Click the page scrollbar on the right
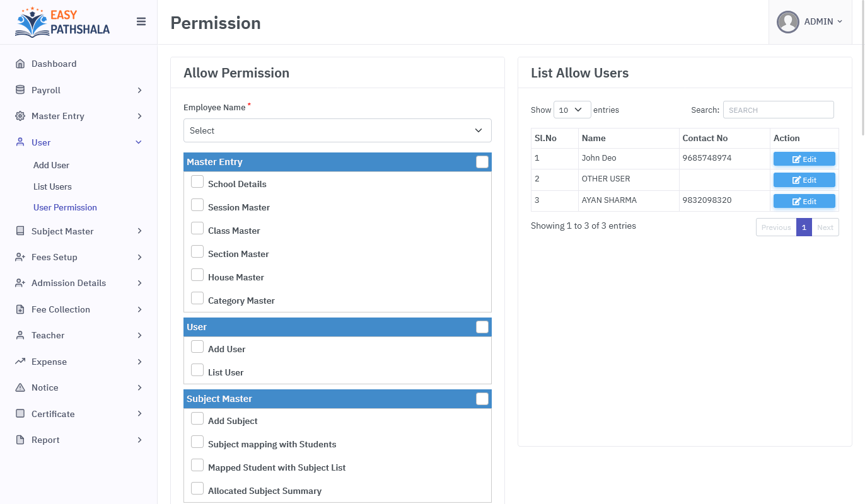The image size is (865, 504). 862,69
